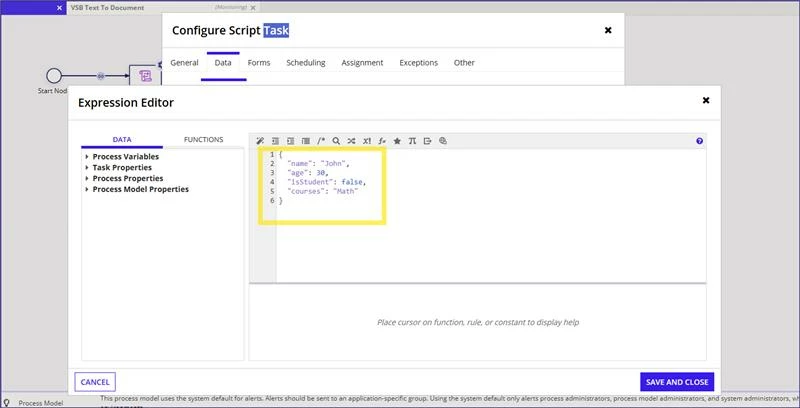800x408 pixels.
Task: Click the function help display panel
Action: [x=478, y=322]
